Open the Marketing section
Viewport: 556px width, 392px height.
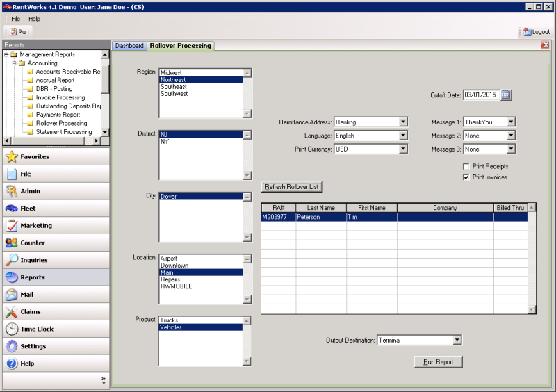[56, 225]
